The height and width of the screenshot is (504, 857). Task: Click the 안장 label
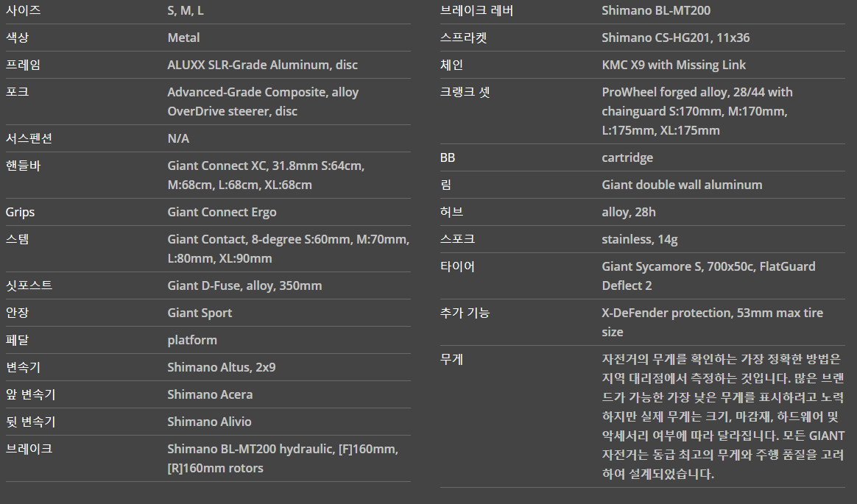point(17,313)
